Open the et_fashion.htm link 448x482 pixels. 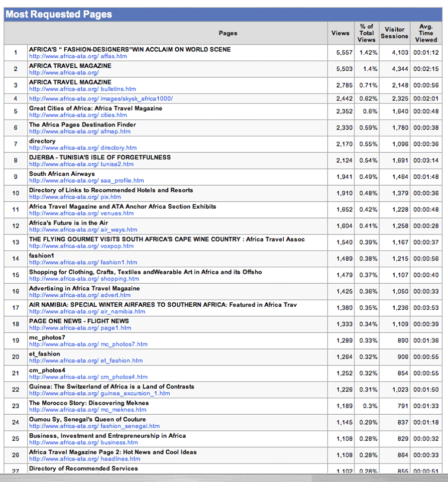pos(86,361)
